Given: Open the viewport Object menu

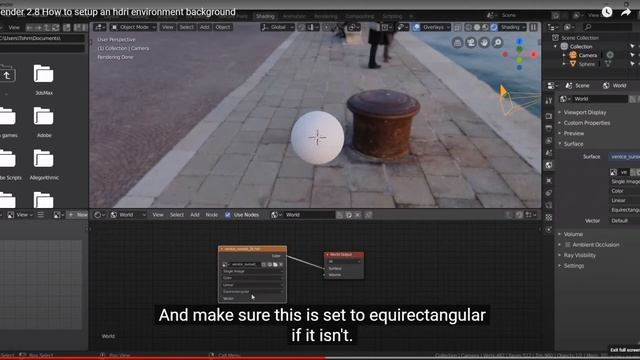Looking at the screenshot, I should [222, 27].
